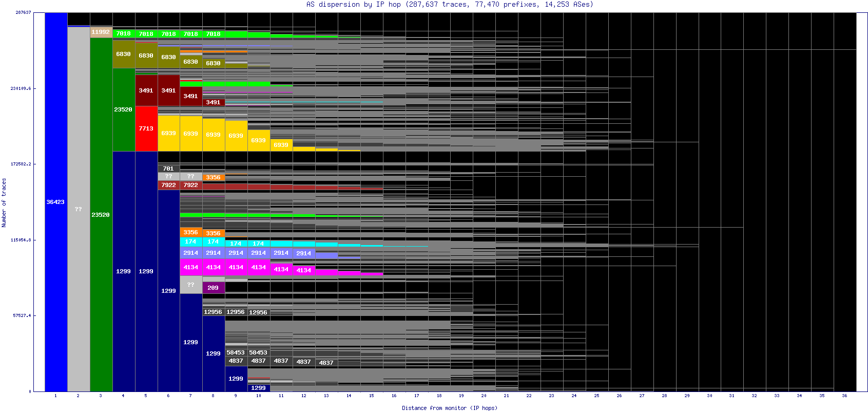Select the dark red AS 3491 block at hop 5
868x411 pixels.
pyautogui.click(x=146, y=90)
